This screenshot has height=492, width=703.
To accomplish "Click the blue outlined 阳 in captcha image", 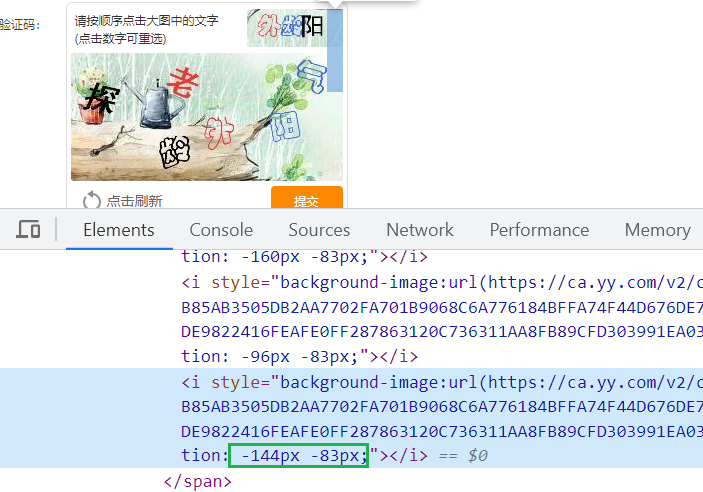I will pos(285,126).
